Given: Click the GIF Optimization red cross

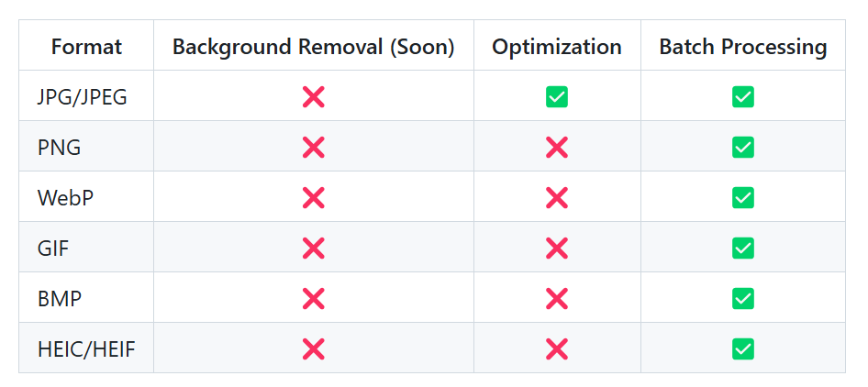Looking at the screenshot, I should 556,248.
